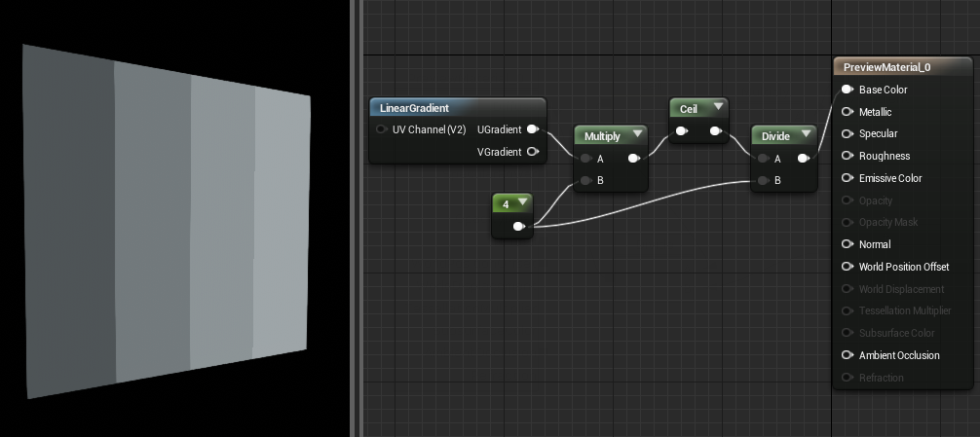Click the Multiply node B input pin
The height and width of the screenshot is (437, 980).
pyautogui.click(x=585, y=180)
